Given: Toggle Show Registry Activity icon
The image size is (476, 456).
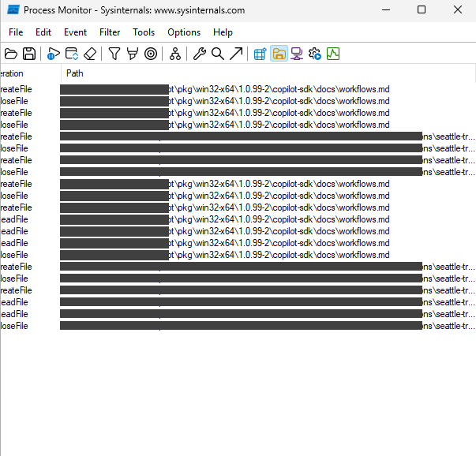Looking at the screenshot, I should [x=260, y=54].
